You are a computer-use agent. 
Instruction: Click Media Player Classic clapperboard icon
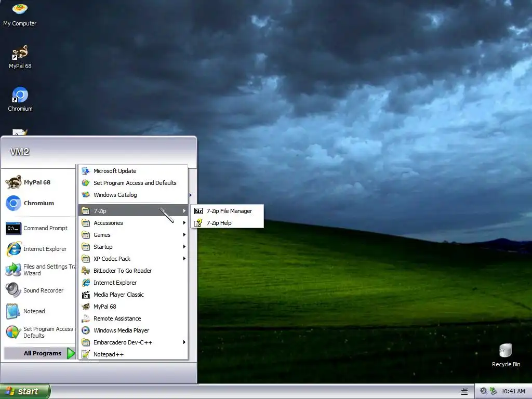(x=86, y=295)
